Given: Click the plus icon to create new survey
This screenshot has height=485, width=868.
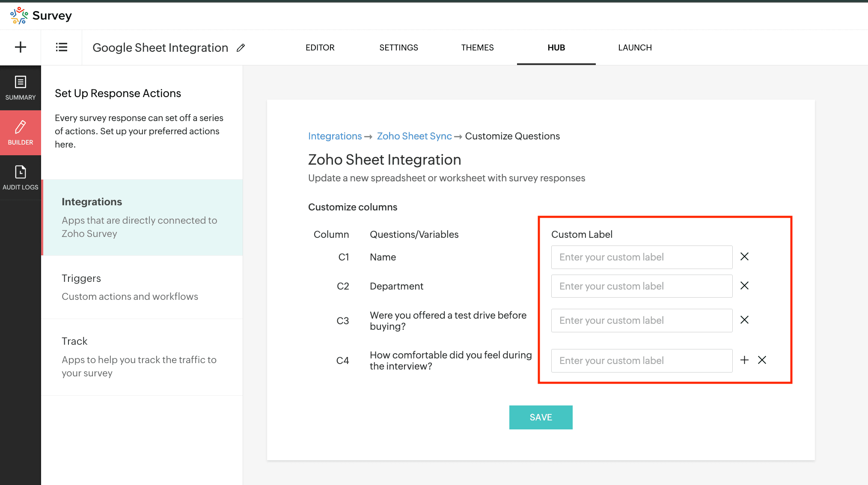Looking at the screenshot, I should click(21, 47).
